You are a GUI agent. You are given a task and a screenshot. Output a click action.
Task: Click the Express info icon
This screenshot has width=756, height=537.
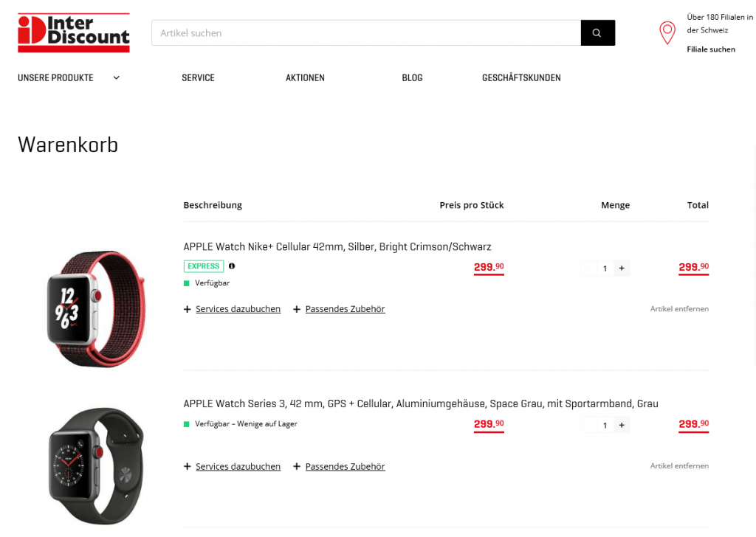point(232,266)
